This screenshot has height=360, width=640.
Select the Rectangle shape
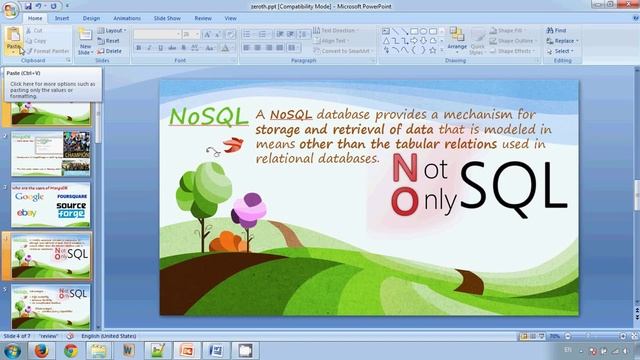(414, 31)
